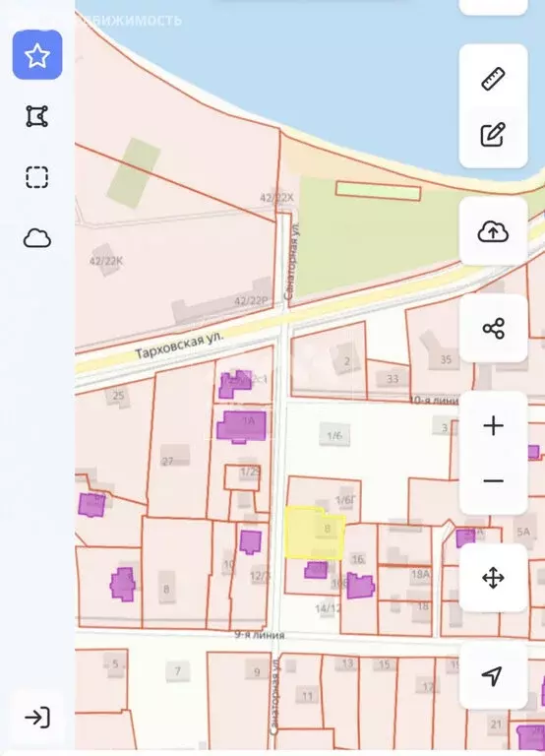Image resolution: width=545 pixels, height=756 pixels.
Task: Click house number 25 on map
Action: 118,396
